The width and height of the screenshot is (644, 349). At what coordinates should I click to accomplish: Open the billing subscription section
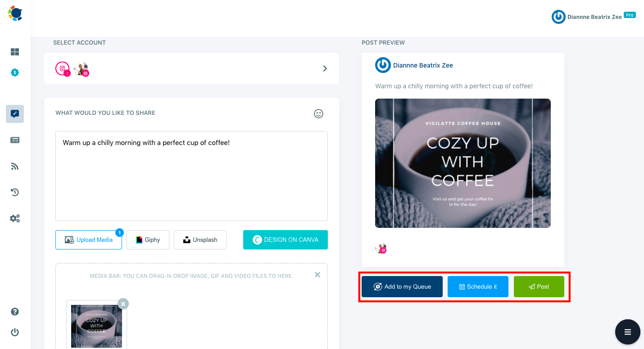(15, 72)
